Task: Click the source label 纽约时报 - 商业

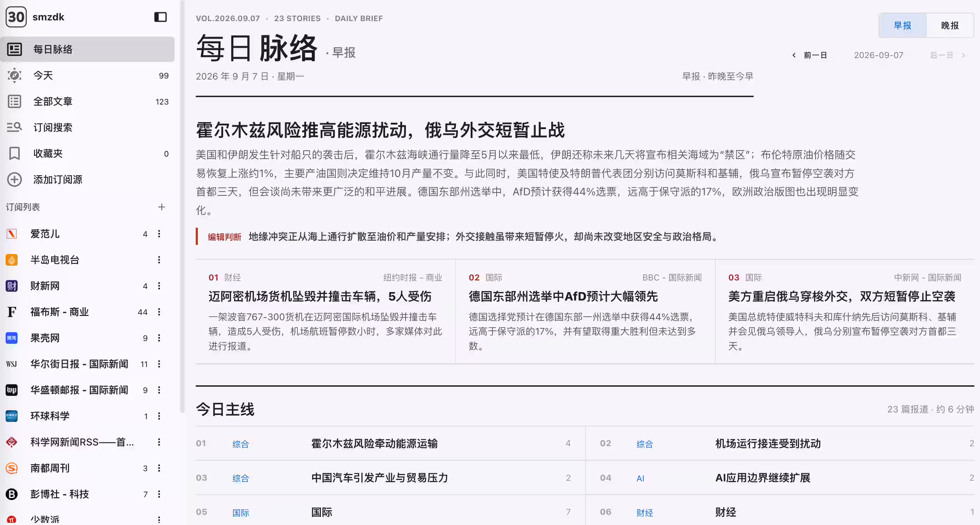Action: tap(413, 278)
